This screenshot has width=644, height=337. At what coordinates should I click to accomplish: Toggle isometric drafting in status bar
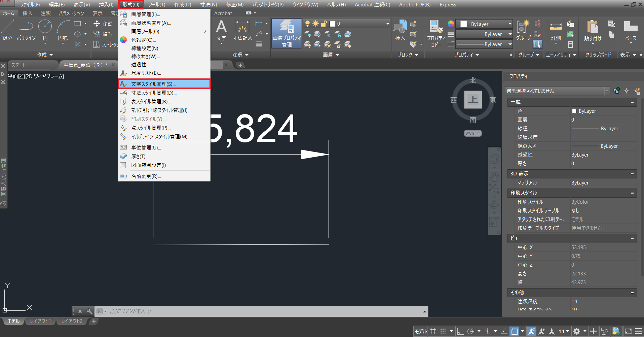tap(487, 331)
